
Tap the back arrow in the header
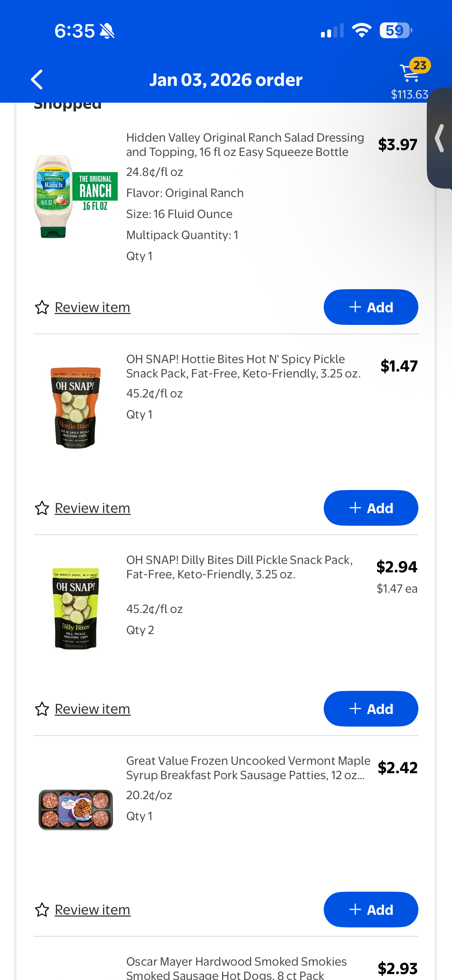click(37, 80)
